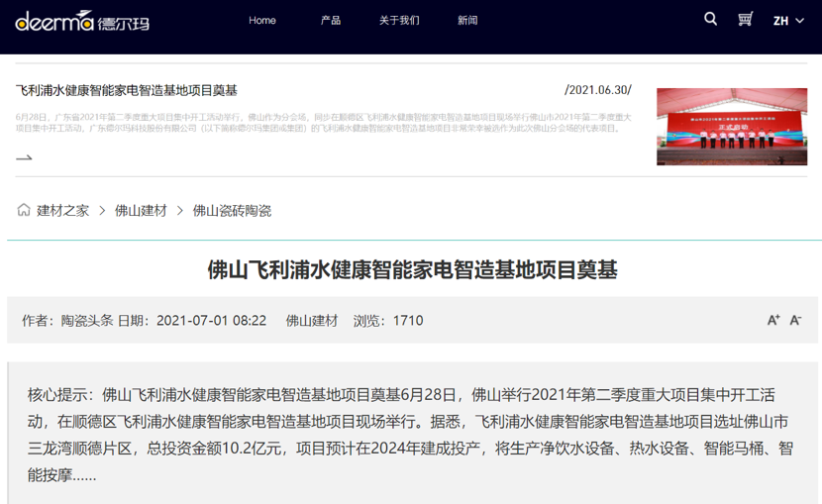Image resolution: width=822 pixels, height=504 pixels.
Task: Open the 产品 menu item
Action: [x=331, y=21]
